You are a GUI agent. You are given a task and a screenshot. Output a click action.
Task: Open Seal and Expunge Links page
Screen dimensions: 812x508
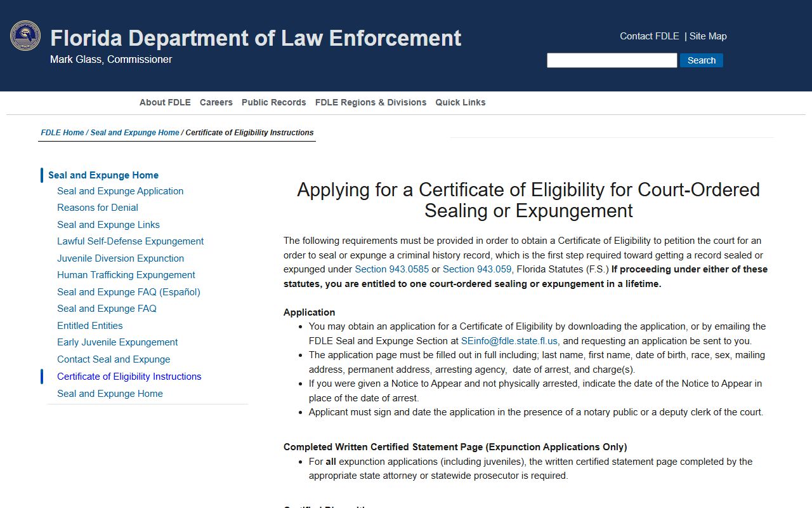[x=108, y=225]
